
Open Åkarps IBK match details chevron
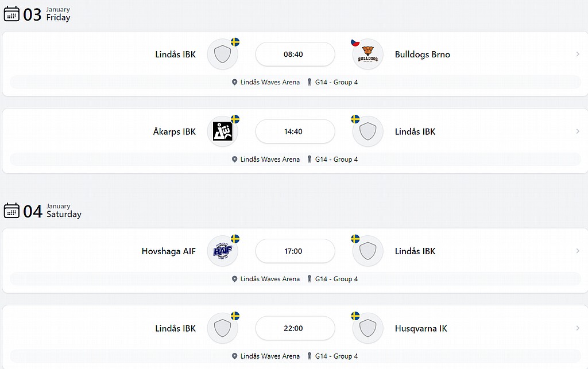[x=578, y=131]
